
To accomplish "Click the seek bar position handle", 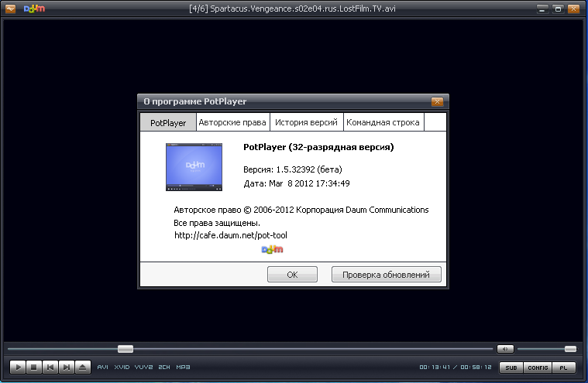I will [125, 349].
